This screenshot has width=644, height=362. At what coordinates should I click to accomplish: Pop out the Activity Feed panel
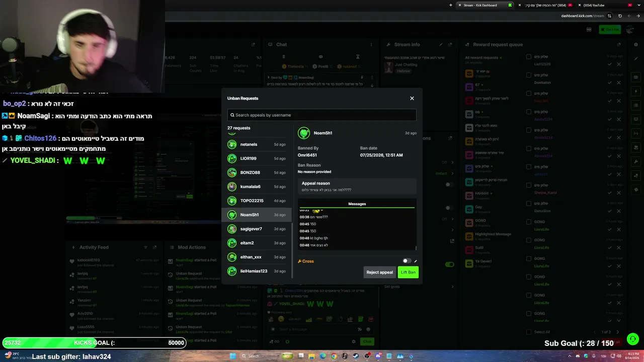pyautogui.click(x=155, y=247)
